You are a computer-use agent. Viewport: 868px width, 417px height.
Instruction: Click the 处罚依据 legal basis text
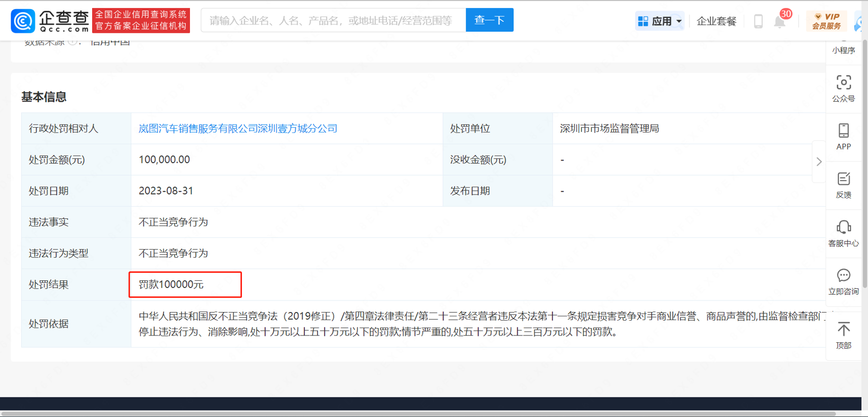click(x=482, y=324)
